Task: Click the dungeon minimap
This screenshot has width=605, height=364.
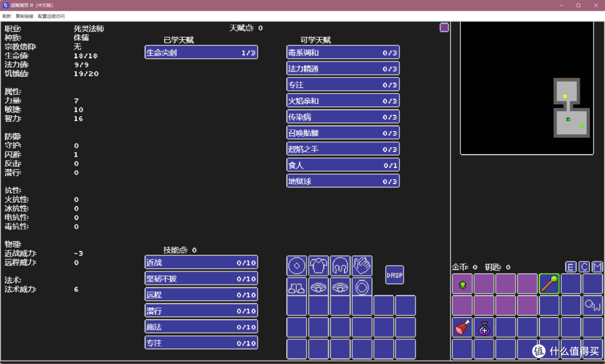Action: [x=527, y=88]
